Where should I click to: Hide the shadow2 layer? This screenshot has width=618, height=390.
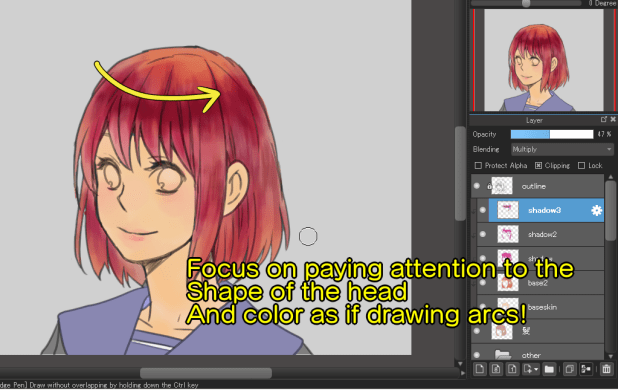click(x=483, y=234)
